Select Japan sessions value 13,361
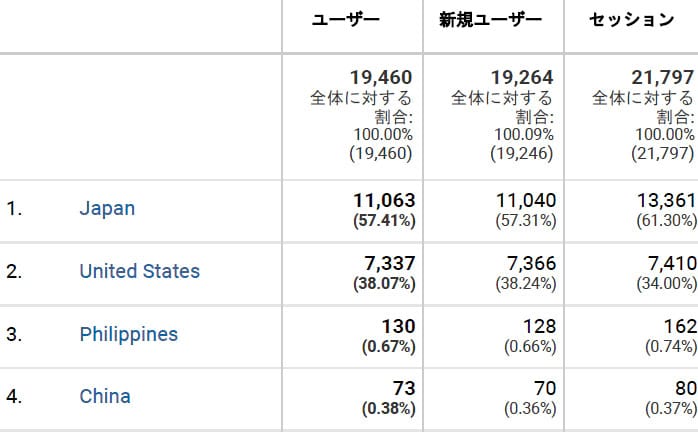Screen dimensions: 698x432 pos(667,200)
